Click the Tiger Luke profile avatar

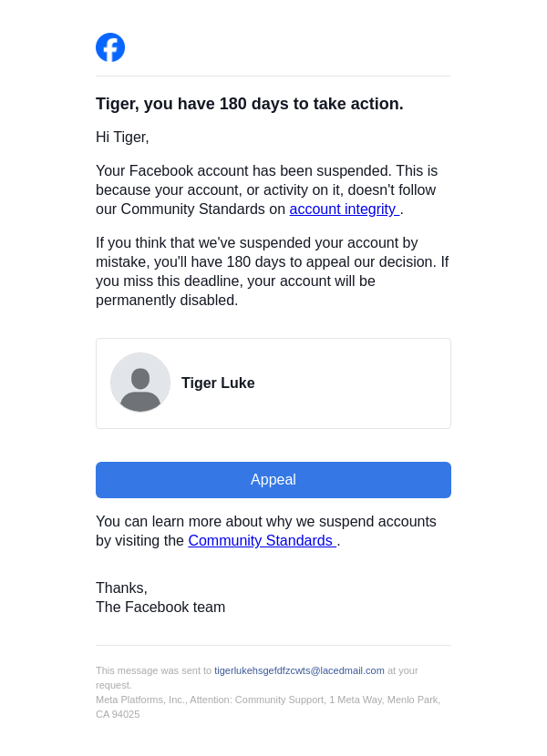pos(140,383)
